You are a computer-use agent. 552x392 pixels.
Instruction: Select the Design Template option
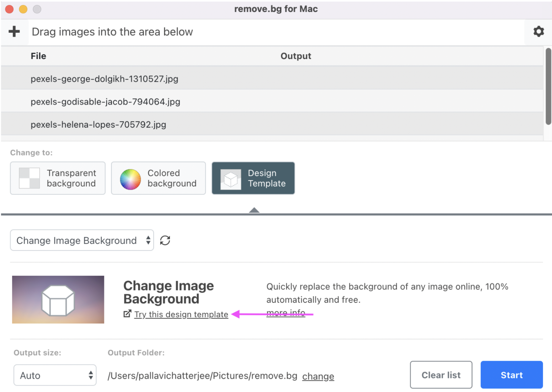coord(253,178)
